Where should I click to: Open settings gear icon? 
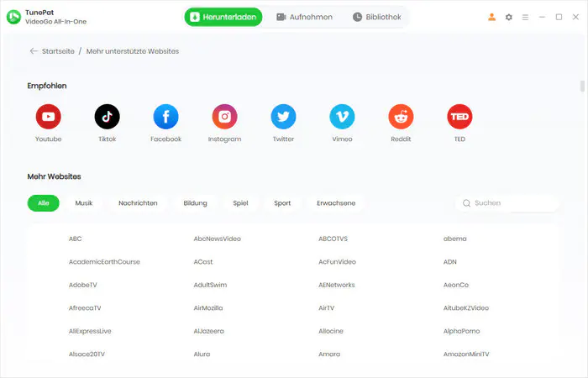pyautogui.click(x=508, y=17)
